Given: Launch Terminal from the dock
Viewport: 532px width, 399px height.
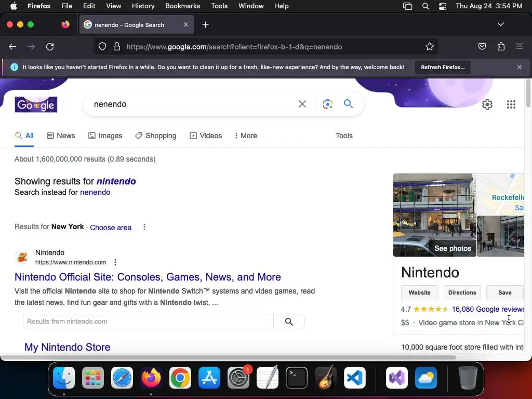Looking at the screenshot, I should [x=297, y=378].
